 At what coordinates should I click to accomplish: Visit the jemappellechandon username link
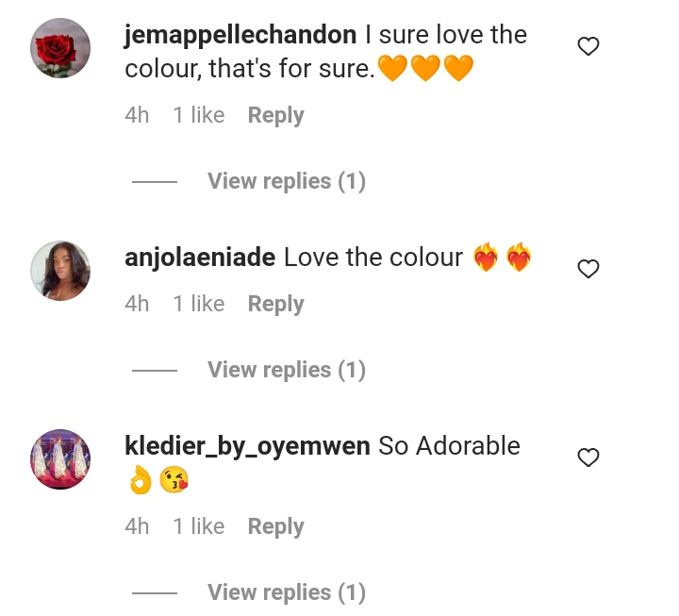pos(240,36)
